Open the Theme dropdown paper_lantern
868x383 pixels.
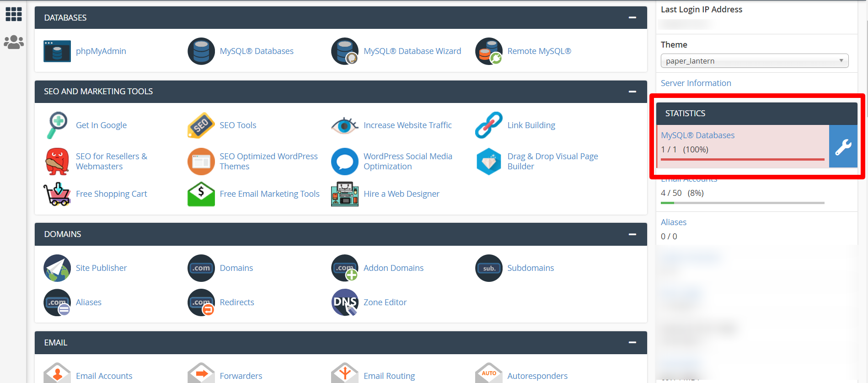[754, 61]
